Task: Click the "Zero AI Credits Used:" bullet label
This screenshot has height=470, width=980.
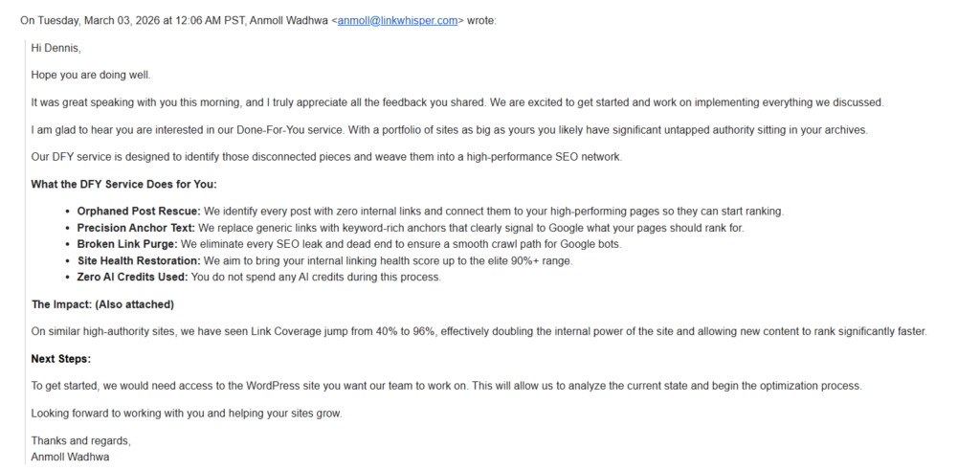Action: tap(132, 277)
